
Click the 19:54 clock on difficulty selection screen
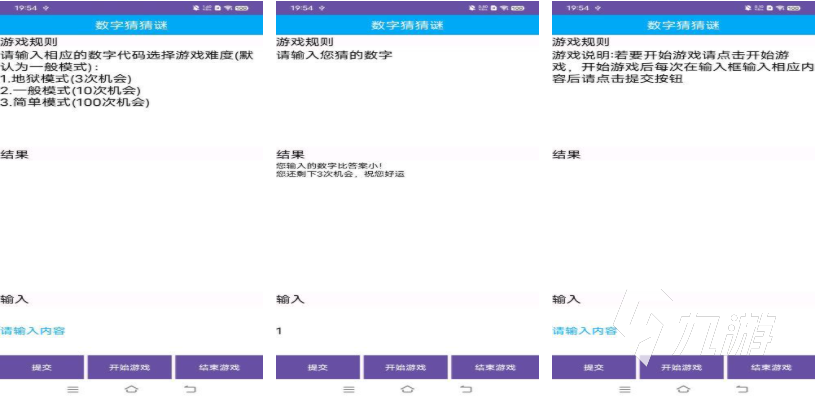click(x=26, y=8)
